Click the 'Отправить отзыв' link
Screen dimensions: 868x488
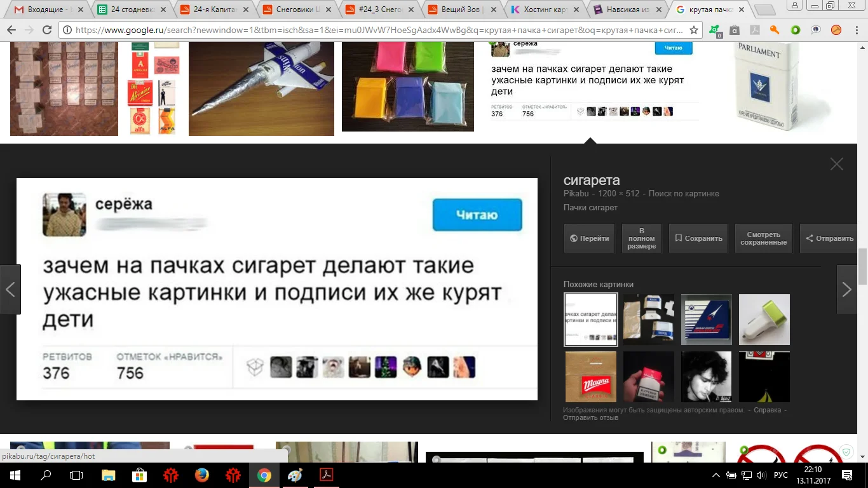(590, 417)
